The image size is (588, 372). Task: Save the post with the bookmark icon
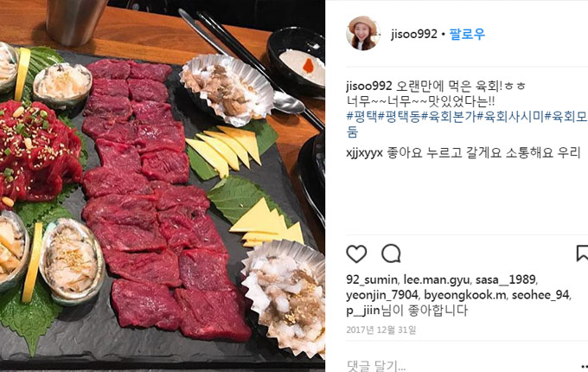tap(582, 253)
